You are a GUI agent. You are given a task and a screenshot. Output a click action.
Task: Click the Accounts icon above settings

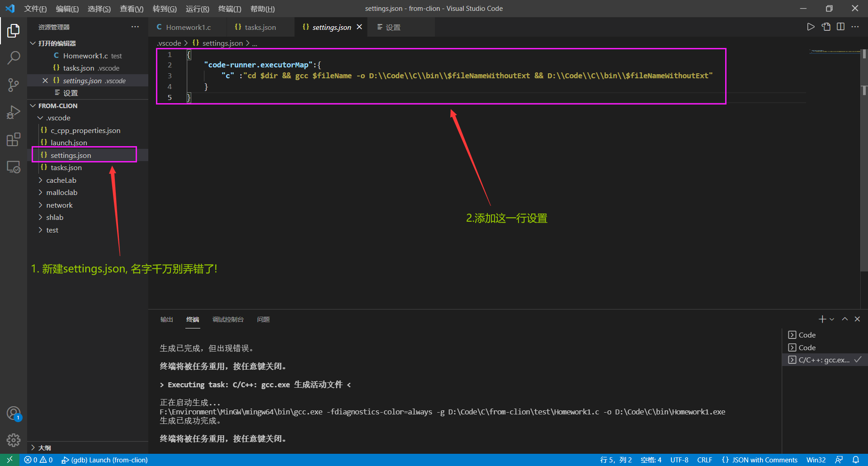(x=13, y=413)
